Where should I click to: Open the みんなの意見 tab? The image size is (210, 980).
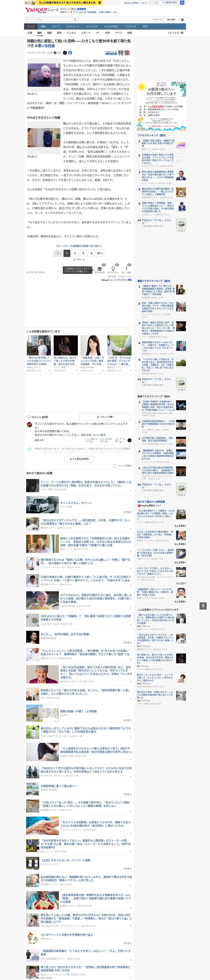[111, 27]
